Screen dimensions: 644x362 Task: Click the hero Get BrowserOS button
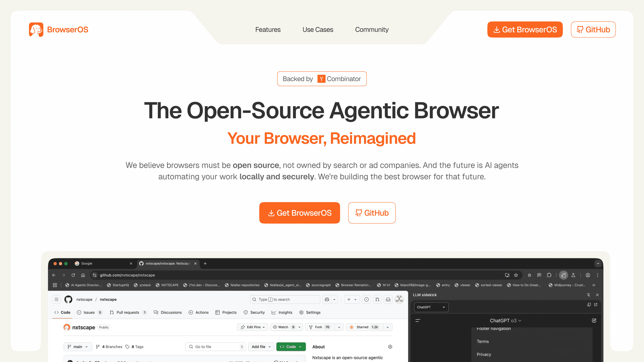point(300,213)
